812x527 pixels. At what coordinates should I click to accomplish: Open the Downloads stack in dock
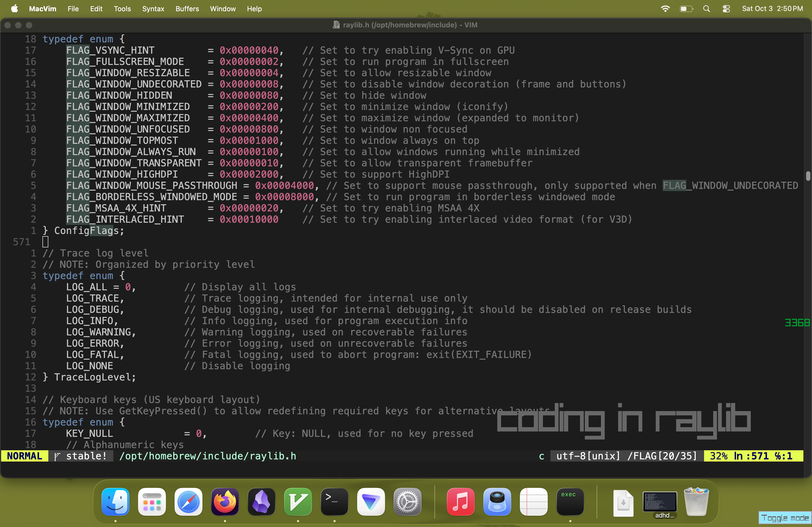pos(623,503)
